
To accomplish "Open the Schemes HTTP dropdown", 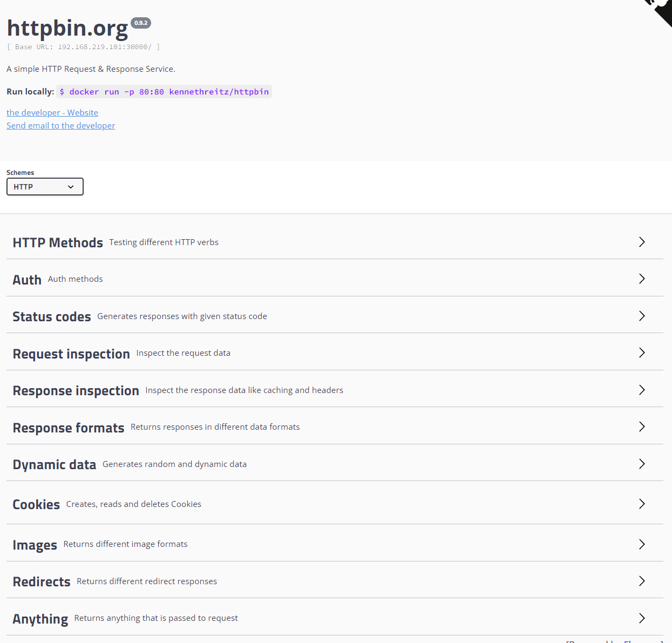I will (x=45, y=187).
